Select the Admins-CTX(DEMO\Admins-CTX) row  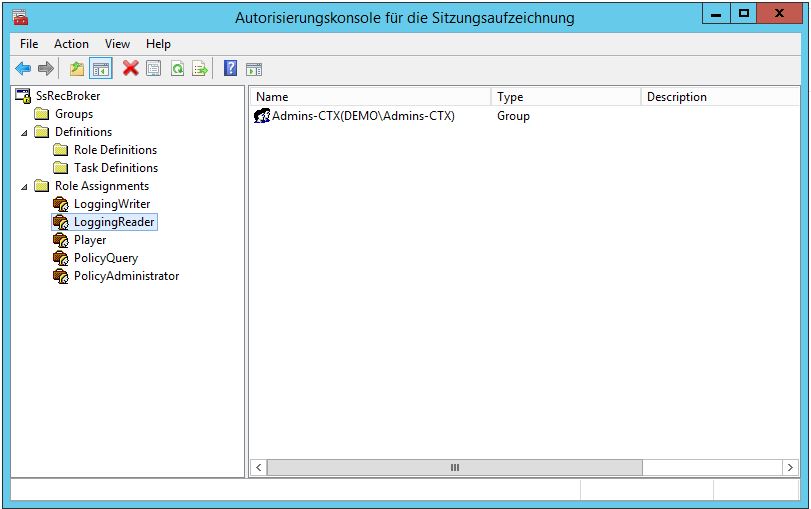click(363, 116)
